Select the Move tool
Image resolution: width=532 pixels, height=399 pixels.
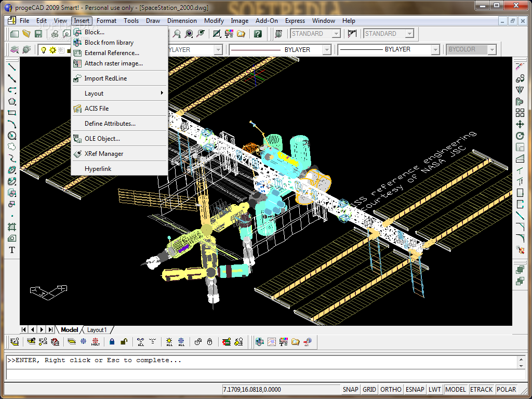(x=520, y=124)
